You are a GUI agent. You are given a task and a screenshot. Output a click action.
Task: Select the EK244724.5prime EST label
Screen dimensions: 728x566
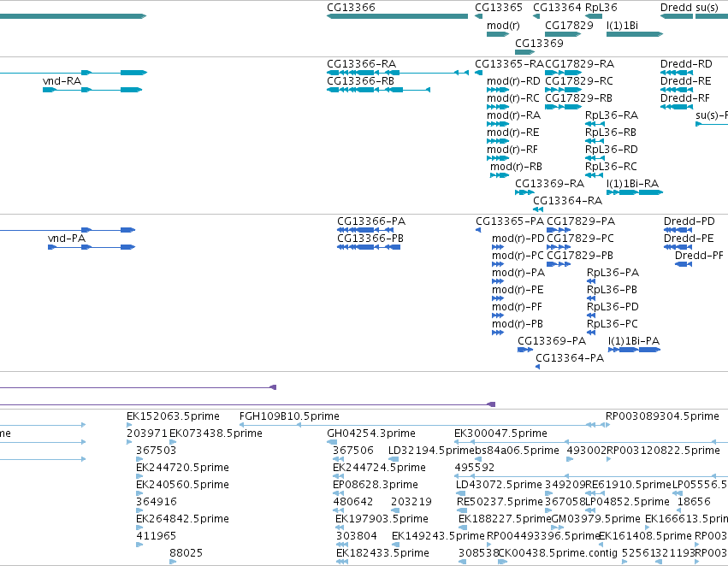pos(379,468)
